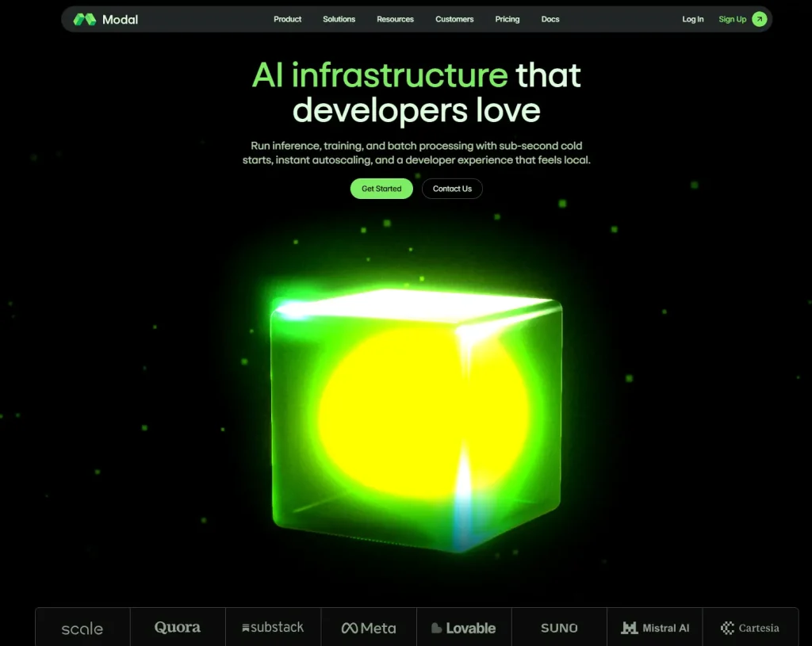812x646 pixels.
Task: Select Customers in the navigation bar
Action: [454, 19]
